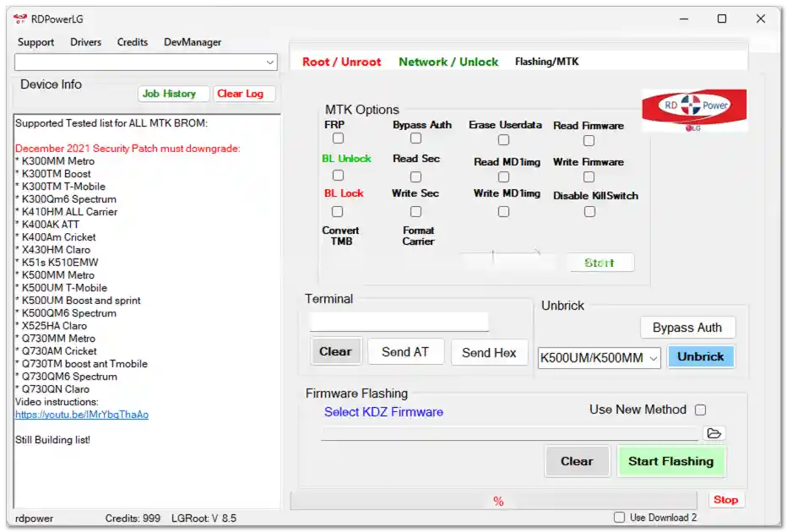Enable the Write Firmware checkbox

[589, 176]
